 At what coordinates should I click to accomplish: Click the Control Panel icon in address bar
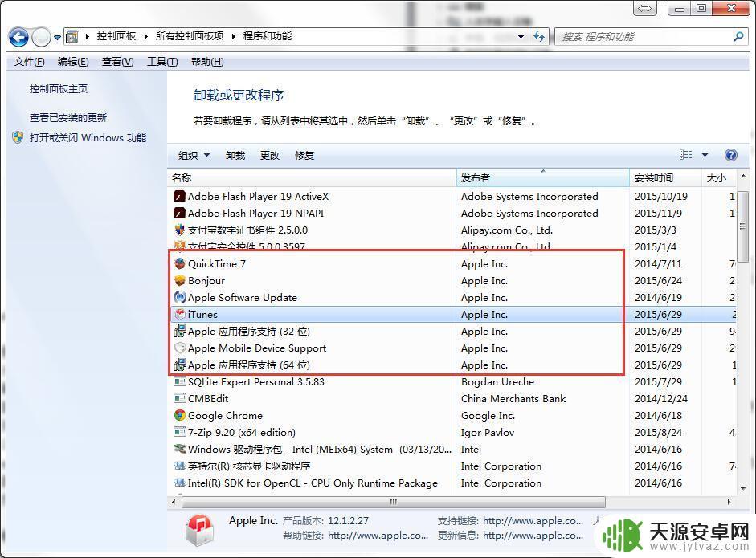coord(72,36)
